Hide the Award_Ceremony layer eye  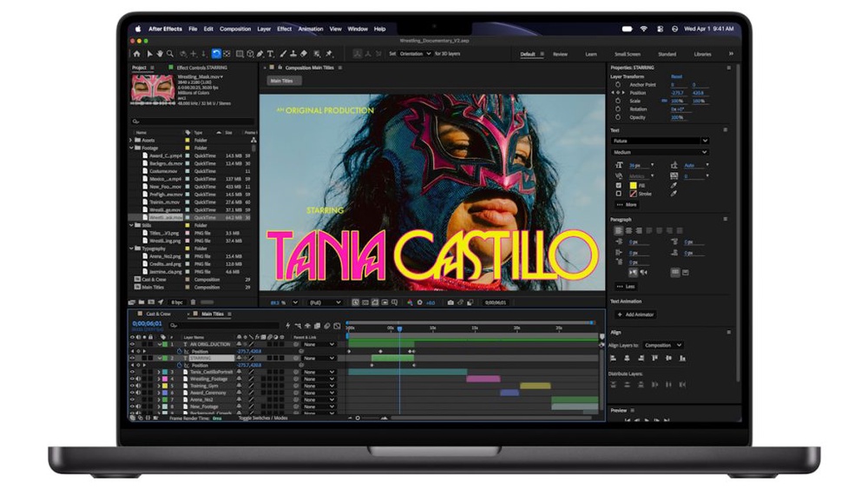point(132,393)
